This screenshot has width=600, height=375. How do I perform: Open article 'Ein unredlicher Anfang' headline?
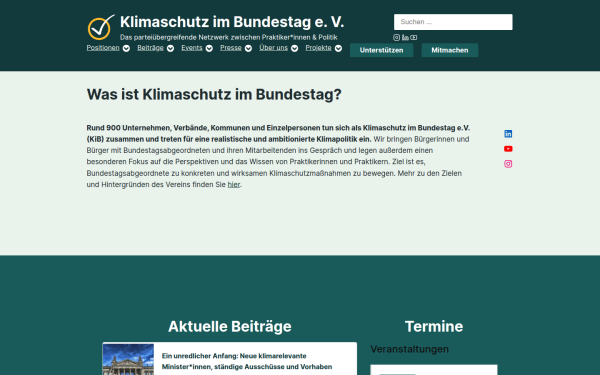pyautogui.click(x=247, y=361)
